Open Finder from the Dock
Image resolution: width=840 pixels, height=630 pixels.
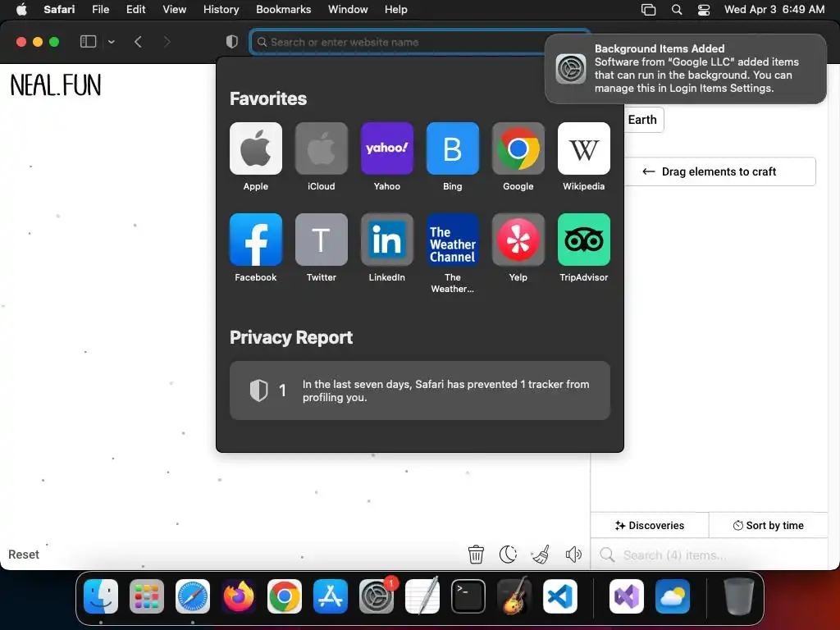101,596
